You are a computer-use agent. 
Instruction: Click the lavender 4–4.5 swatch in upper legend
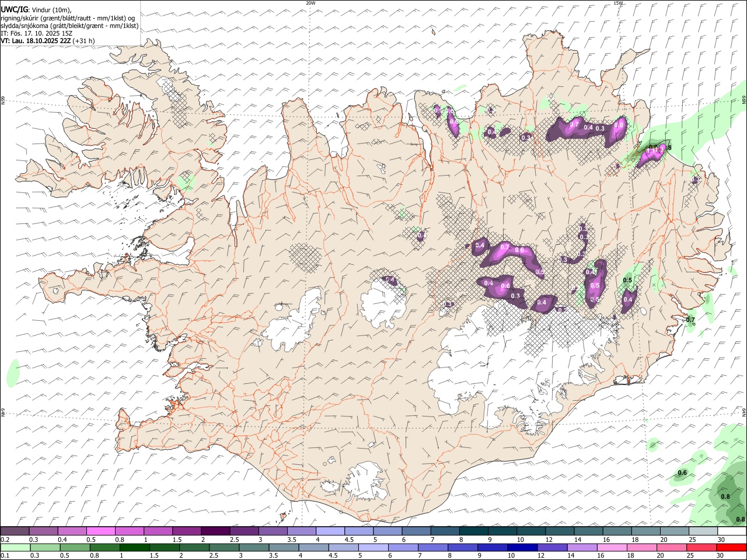click(x=330, y=531)
